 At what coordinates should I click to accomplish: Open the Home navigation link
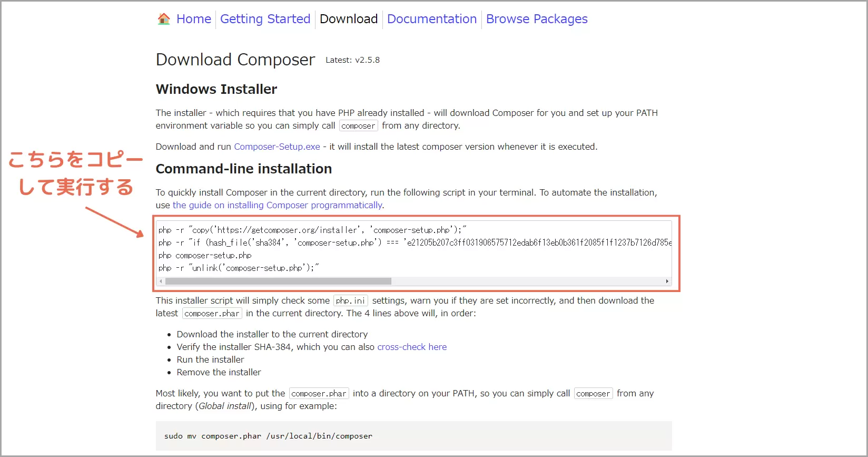point(193,19)
